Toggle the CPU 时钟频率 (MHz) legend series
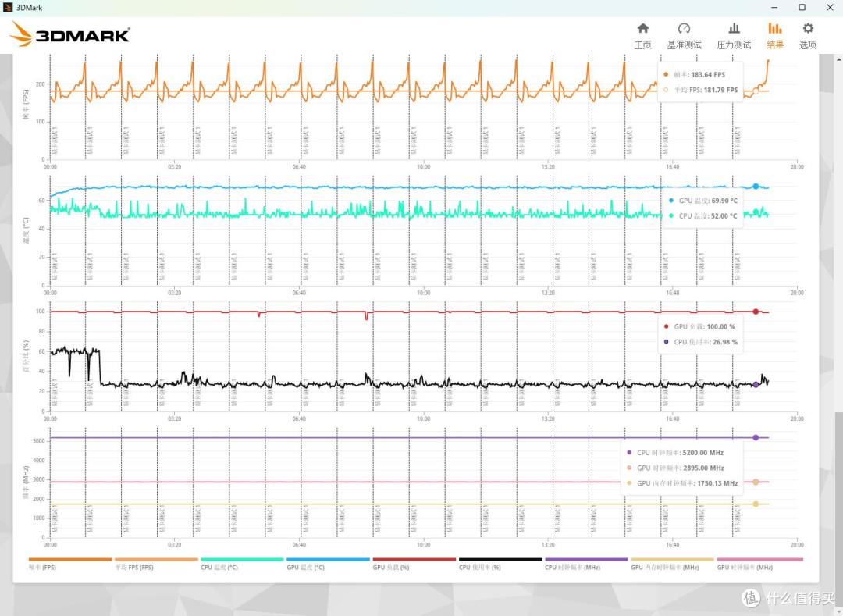843x616 pixels. pos(586,564)
